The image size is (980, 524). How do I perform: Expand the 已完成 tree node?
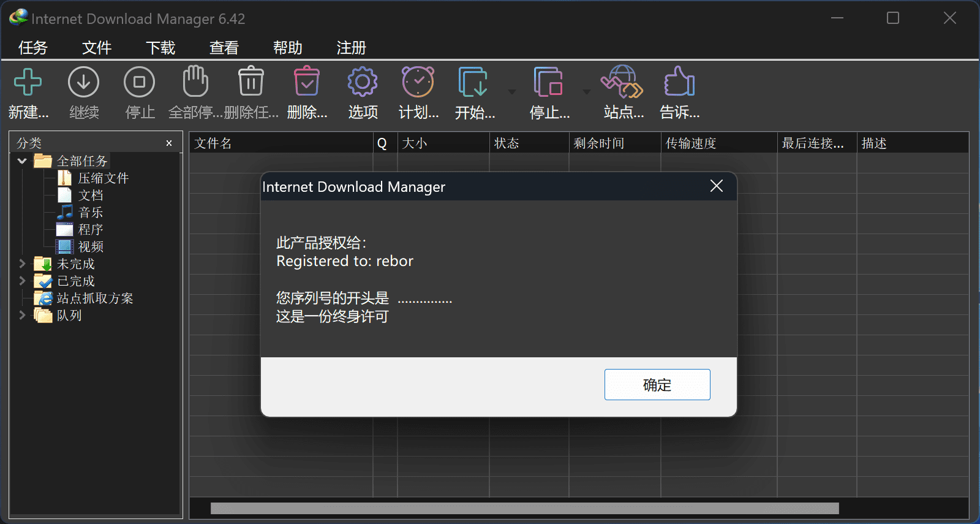tap(22, 281)
